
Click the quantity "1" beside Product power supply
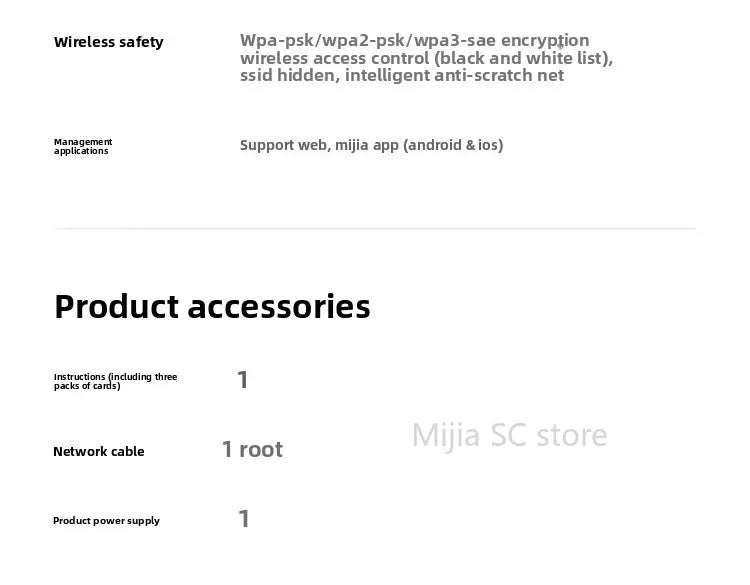(243, 519)
